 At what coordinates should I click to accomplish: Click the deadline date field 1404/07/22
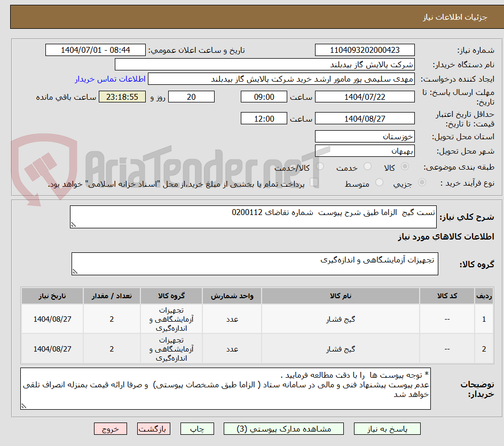365,97
